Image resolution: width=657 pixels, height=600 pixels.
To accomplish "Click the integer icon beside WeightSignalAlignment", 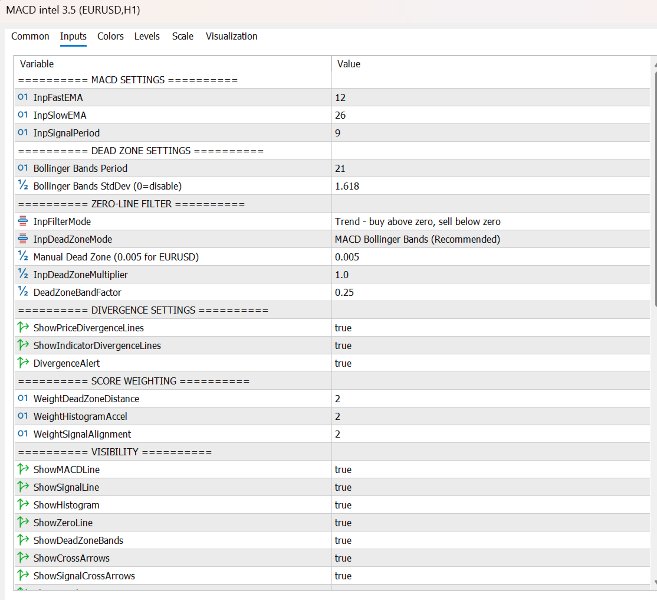I will click(23, 433).
